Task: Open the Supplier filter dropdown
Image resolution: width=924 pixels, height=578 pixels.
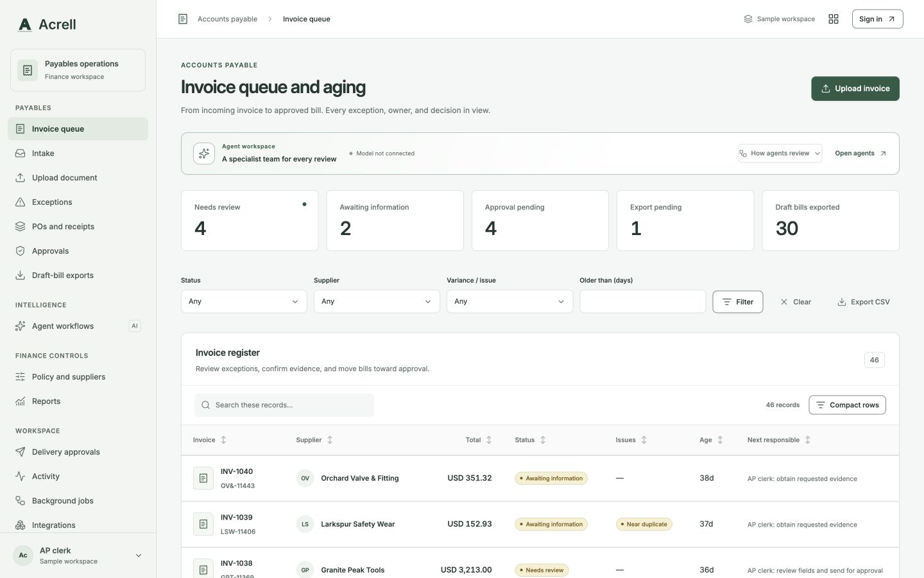Action: (377, 301)
